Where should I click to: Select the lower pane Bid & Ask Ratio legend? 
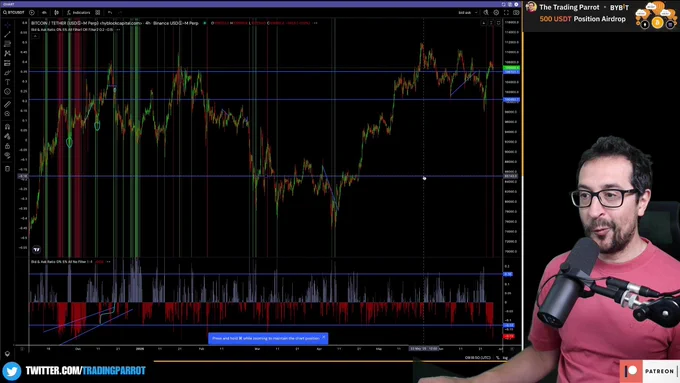click(62, 262)
